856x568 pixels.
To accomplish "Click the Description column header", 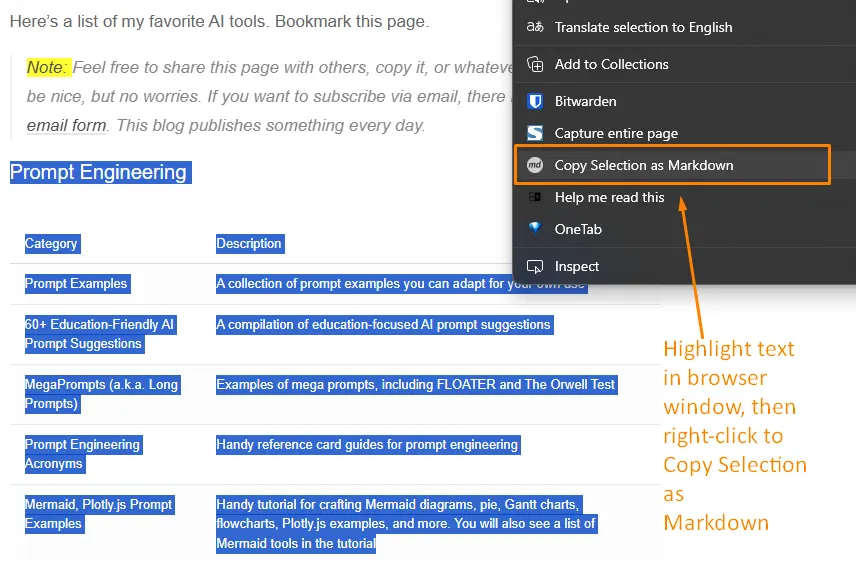I will pyautogui.click(x=250, y=244).
